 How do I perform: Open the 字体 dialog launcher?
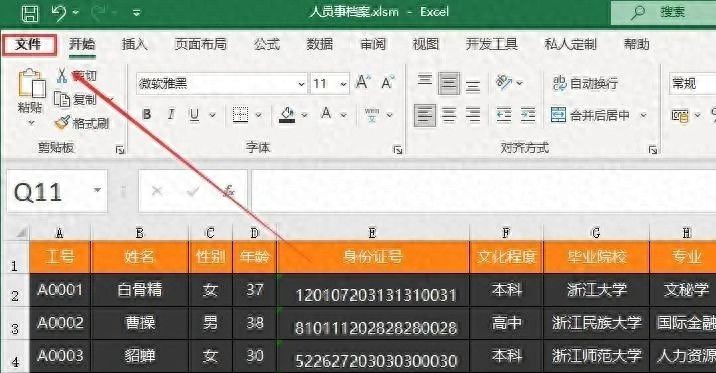click(x=398, y=150)
